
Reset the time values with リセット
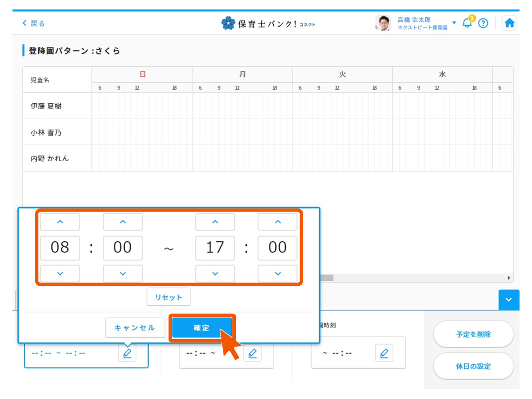(169, 297)
